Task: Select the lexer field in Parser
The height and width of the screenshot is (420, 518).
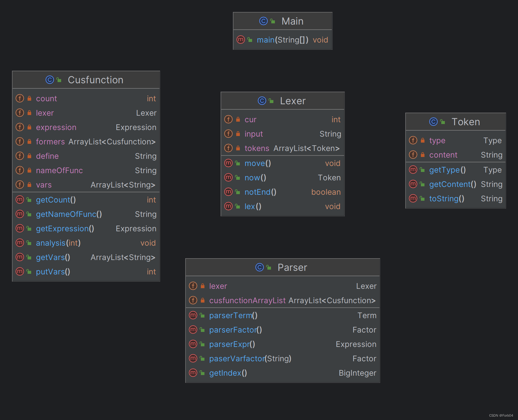Action: [x=283, y=286]
